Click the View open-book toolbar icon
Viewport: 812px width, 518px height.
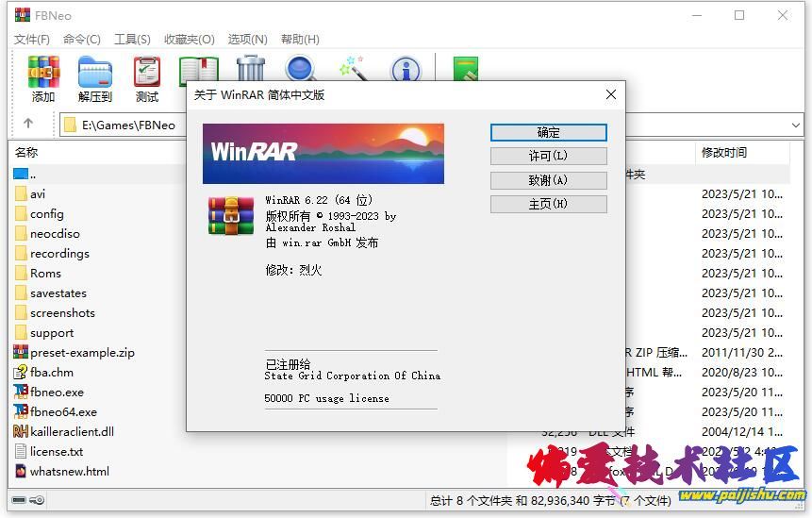[x=198, y=69]
